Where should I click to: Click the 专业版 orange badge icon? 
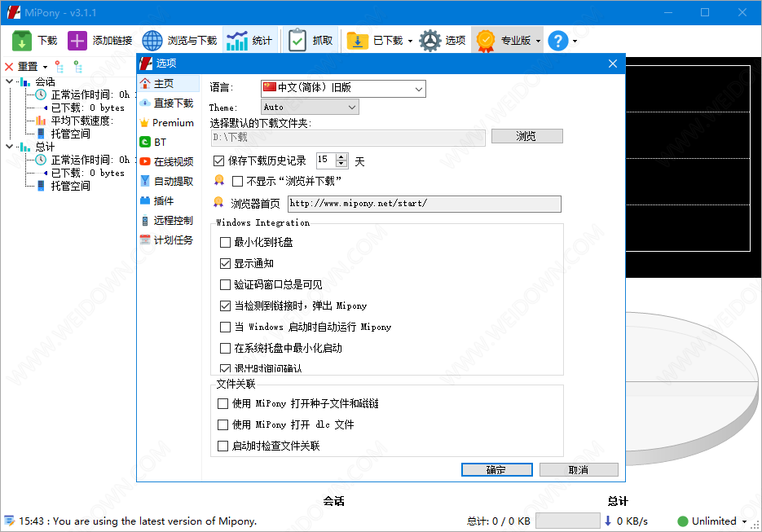pyautogui.click(x=486, y=41)
